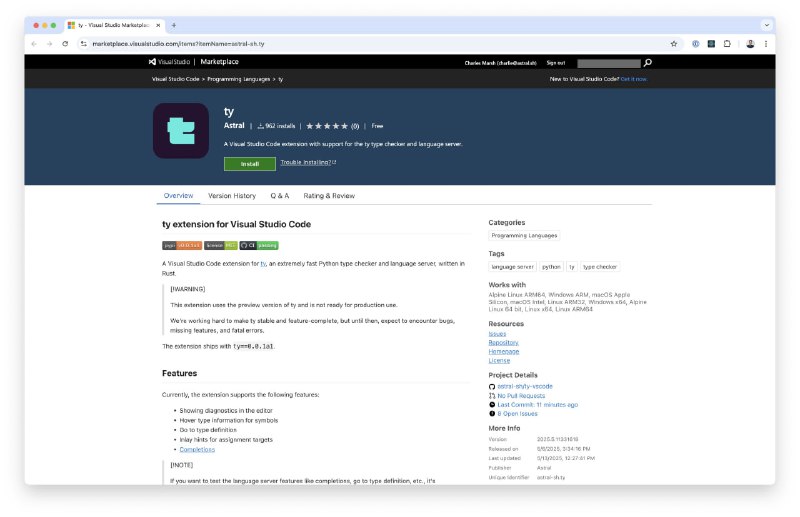Click the CI passing badge
This screenshot has height=517, width=800.
click(x=259, y=245)
